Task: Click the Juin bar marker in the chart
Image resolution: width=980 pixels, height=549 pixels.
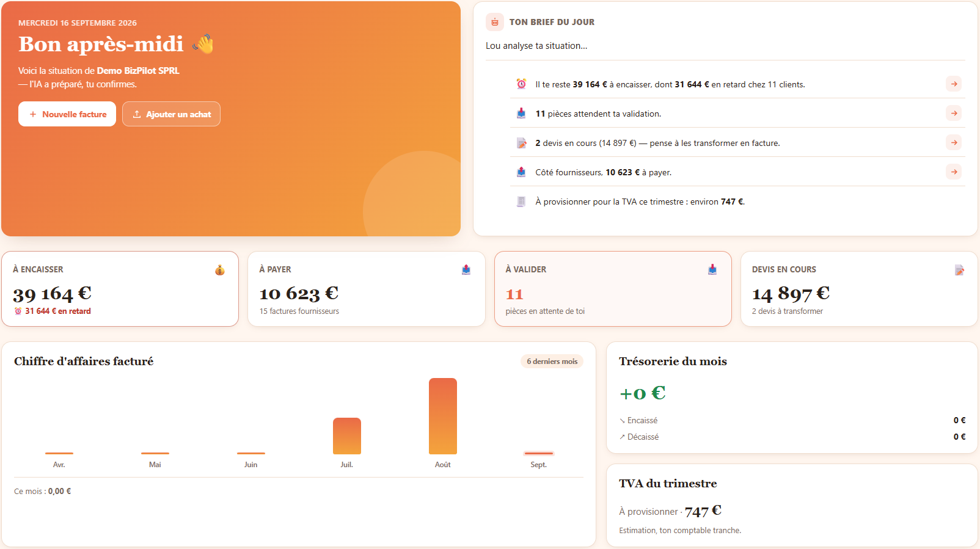Action: [x=251, y=453]
